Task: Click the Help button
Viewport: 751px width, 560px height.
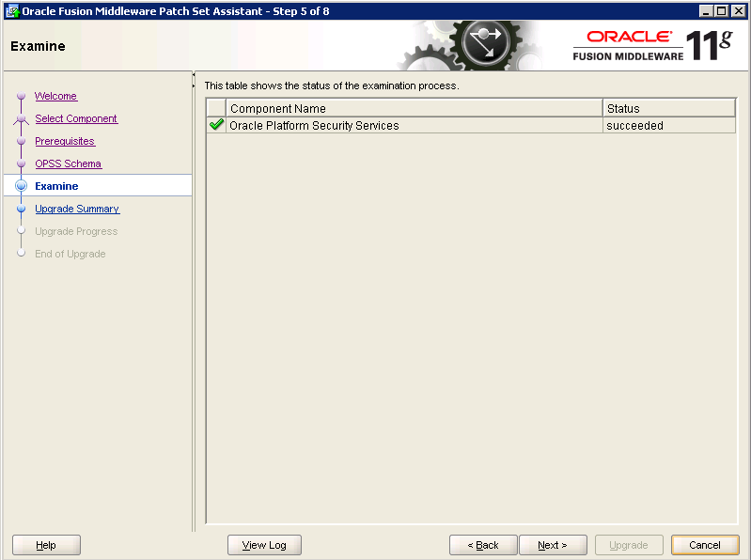Action: point(46,545)
